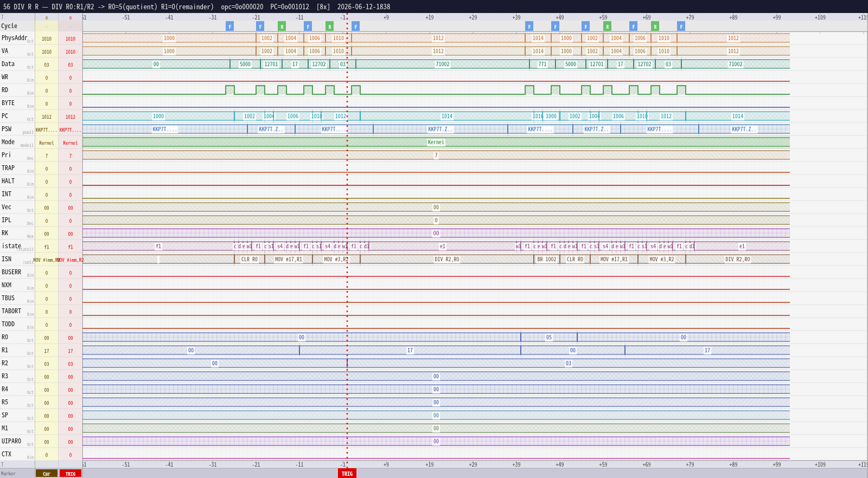Click the leftmost blue F cycle marker

pyautogui.click(x=229, y=27)
